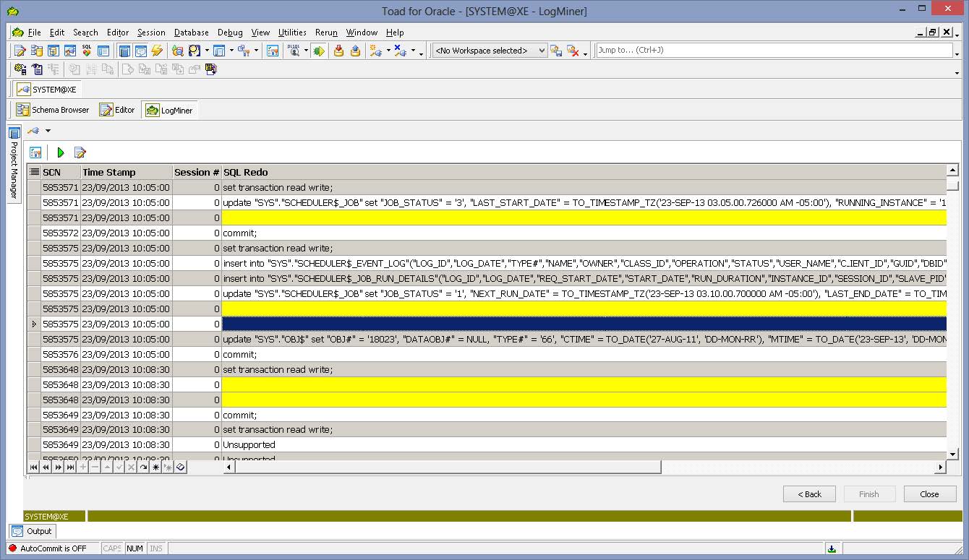Click the save workspace icon
This screenshot has height=560, width=969.
coord(556,51)
